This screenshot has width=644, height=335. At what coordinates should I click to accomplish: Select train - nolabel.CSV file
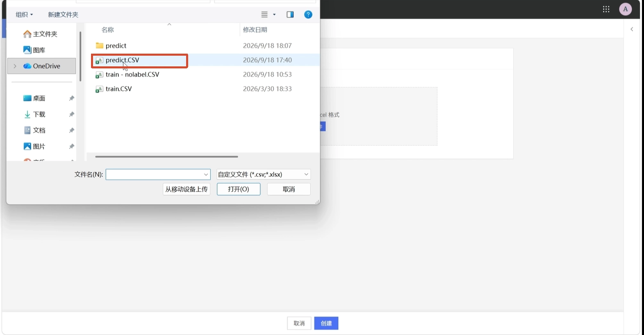pos(132,75)
